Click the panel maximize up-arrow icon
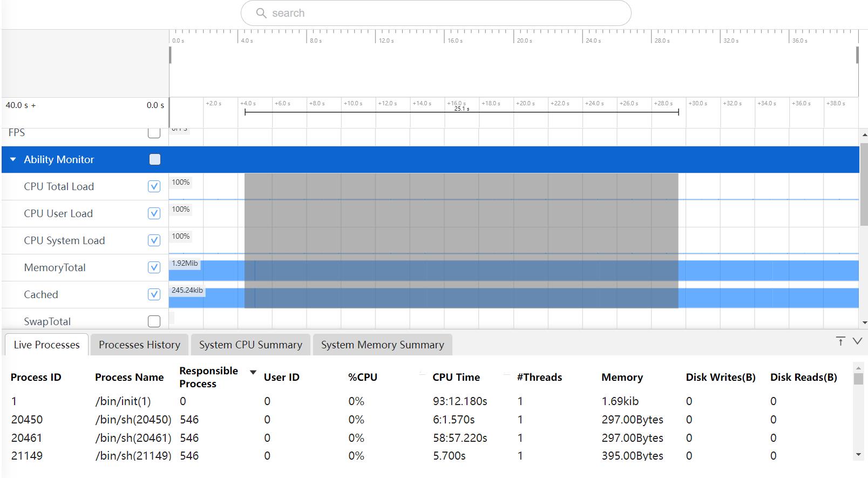 tap(840, 341)
